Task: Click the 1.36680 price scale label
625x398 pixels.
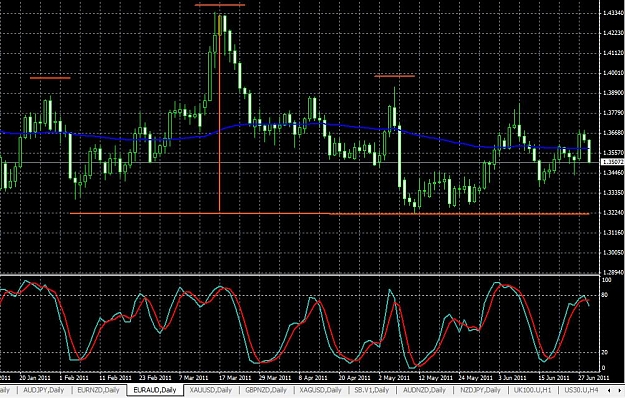Action: tap(613, 132)
